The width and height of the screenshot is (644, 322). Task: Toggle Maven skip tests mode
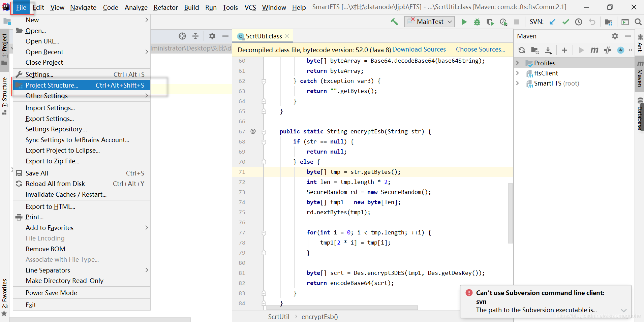click(608, 50)
